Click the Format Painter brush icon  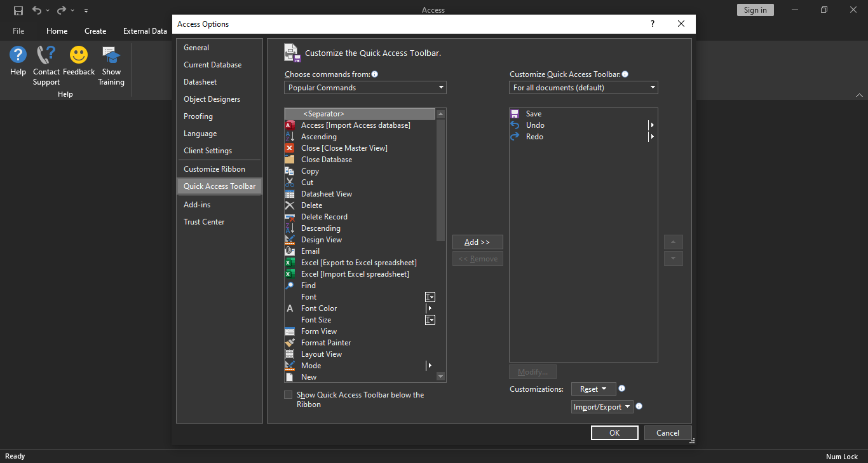(x=290, y=343)
